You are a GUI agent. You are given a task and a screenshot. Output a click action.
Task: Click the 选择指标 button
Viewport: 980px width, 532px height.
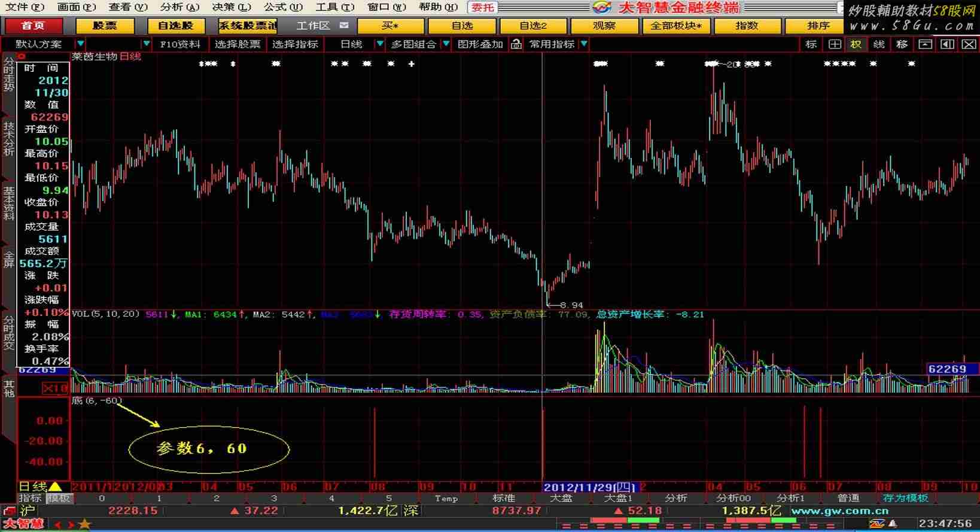(x=295, y=44)
